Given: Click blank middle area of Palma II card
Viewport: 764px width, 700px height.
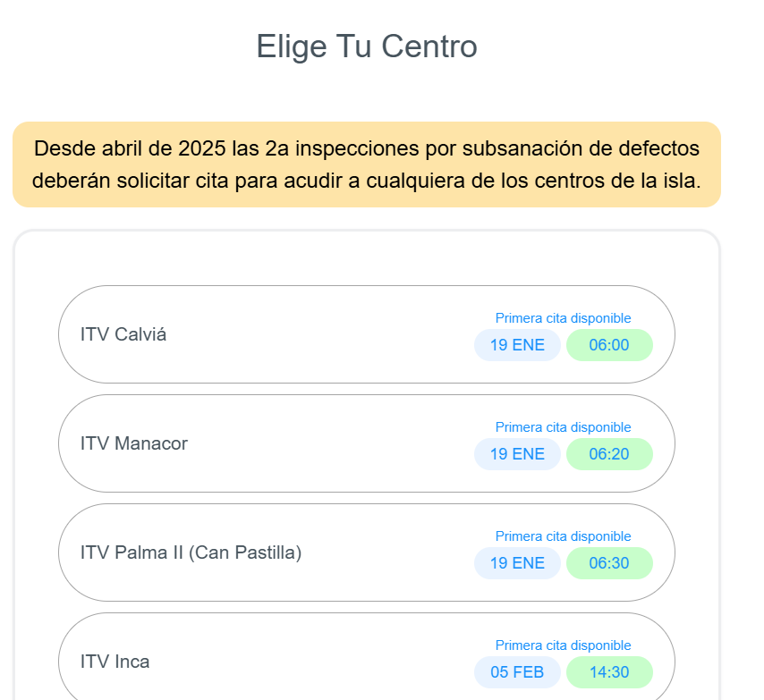Looking at the screenshot, I should tap(385, 552).
